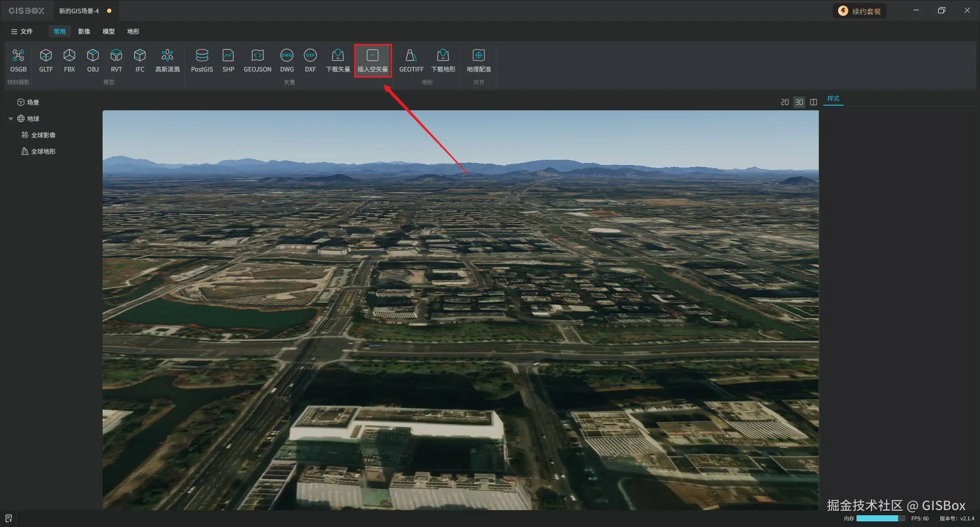Click the GISBOX logo
This screenshot has height=527, width=980.
click(27, 11)
